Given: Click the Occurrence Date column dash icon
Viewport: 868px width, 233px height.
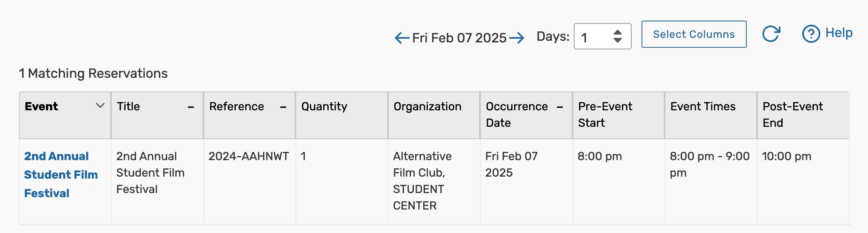Looking at the screenshot, I should 560,107.
